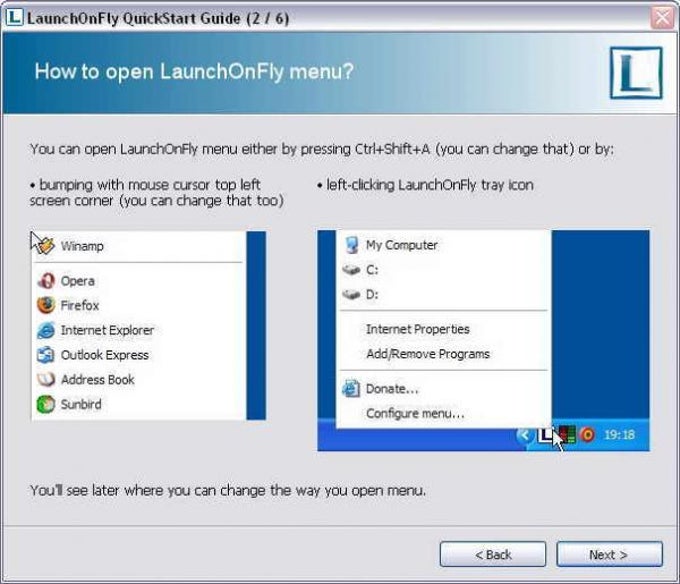Click the Donate document icon
Screen dimensions: 680x584
pyautogui.click(x=351, y=388)
